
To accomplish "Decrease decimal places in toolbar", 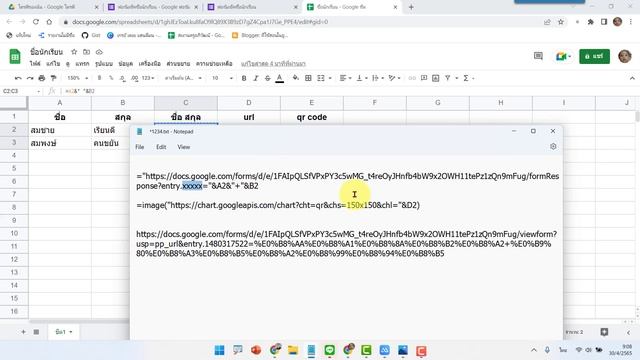I will pos(122,78).
